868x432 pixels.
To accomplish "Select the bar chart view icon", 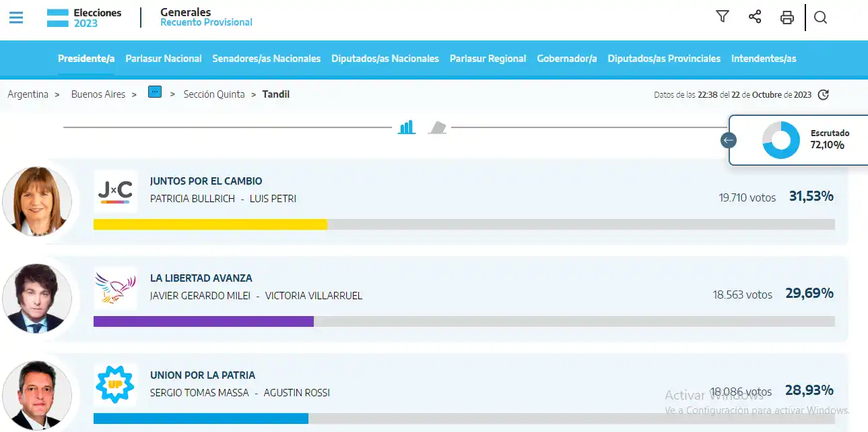I will pyautogui.click(x=406, y=127).
